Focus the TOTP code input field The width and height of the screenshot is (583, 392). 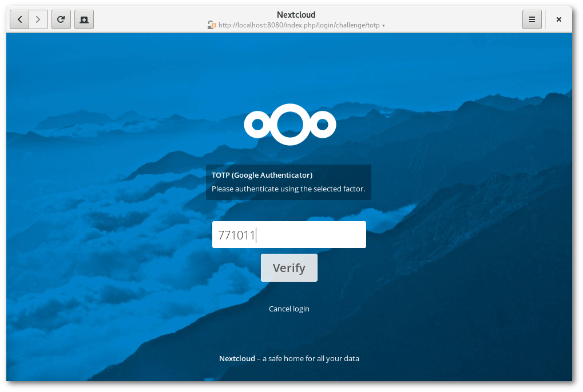tap(289, 235)
